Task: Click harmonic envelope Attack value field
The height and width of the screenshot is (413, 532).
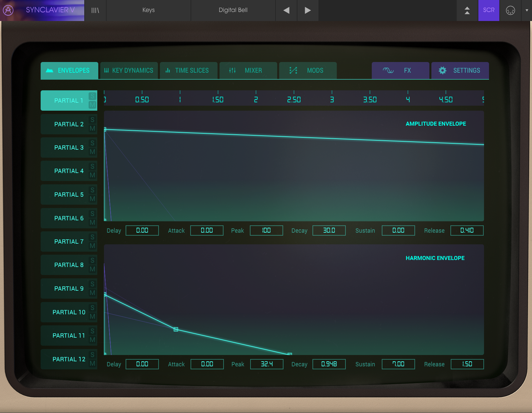Action: [207, 364]
